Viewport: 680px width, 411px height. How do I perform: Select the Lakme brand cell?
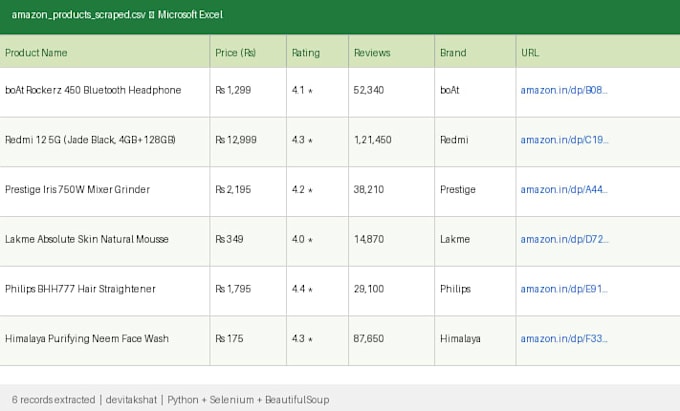click(x=475, y=241)
